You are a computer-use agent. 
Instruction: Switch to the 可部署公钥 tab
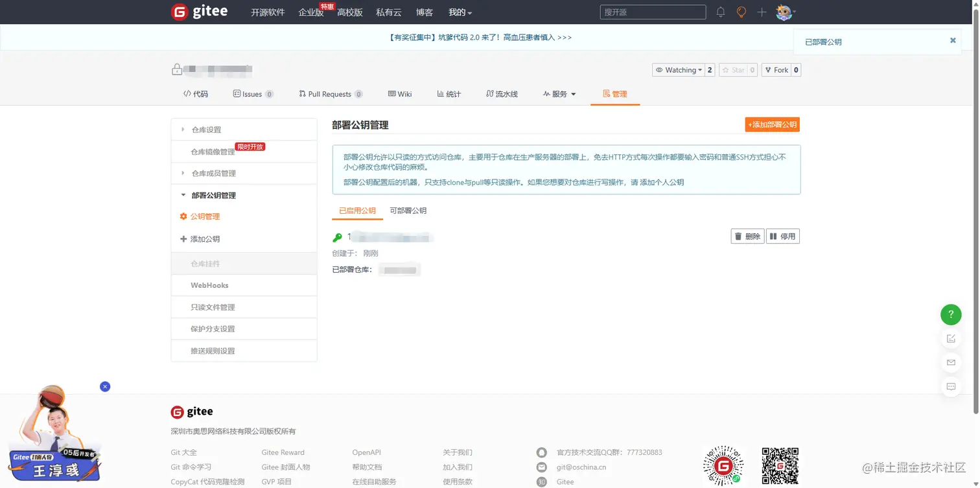point(408,211)
